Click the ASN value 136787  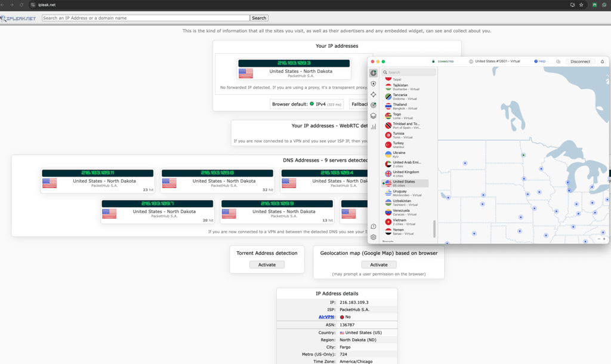coord(347,325)
